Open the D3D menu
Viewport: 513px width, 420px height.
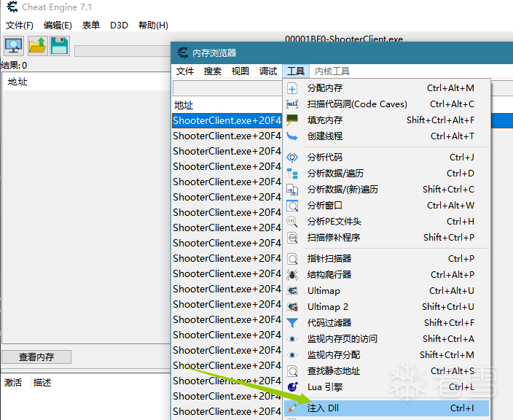119,26
